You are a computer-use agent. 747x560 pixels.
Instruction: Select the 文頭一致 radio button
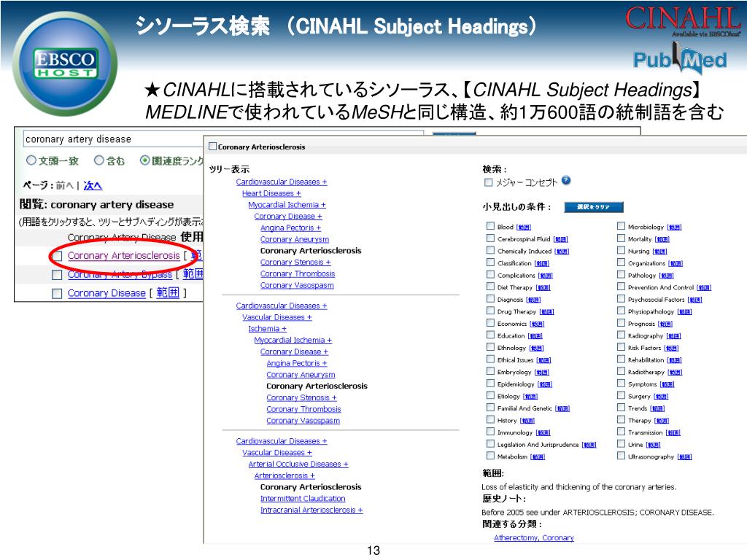tap(31, 160)
